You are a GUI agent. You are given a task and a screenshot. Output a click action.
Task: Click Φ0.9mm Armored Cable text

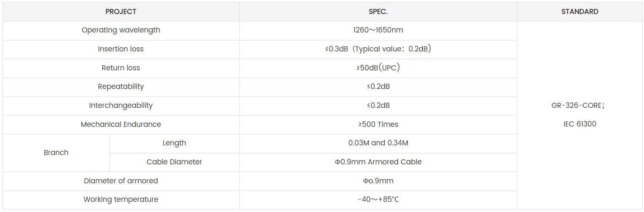pyautogui.click(x=378, y=162)
